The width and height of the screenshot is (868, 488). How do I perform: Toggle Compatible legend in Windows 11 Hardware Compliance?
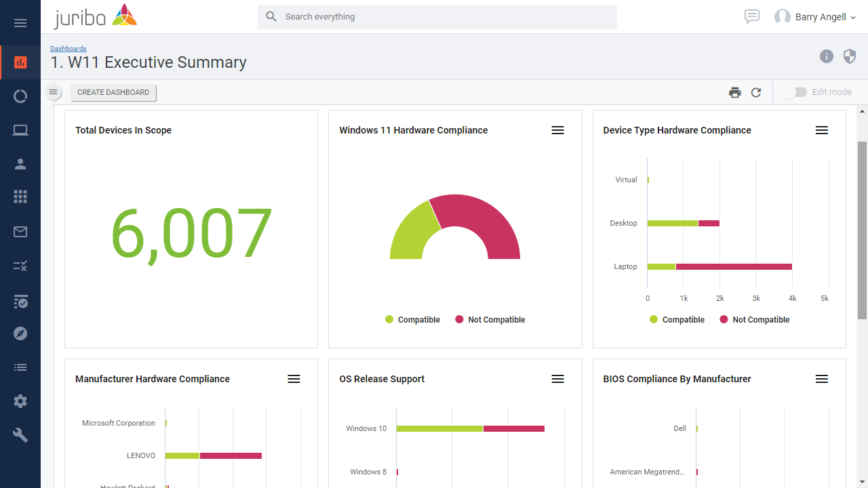click(x=412, y=320)
